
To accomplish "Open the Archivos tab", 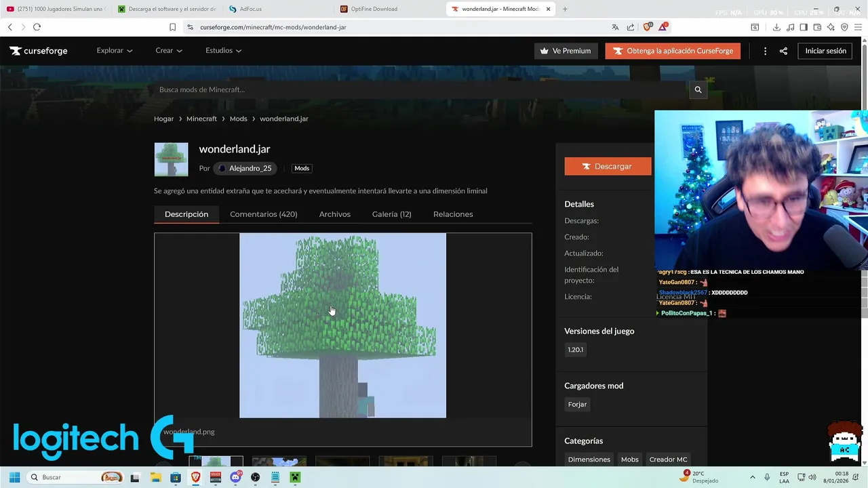I will (x=335, y=214).
